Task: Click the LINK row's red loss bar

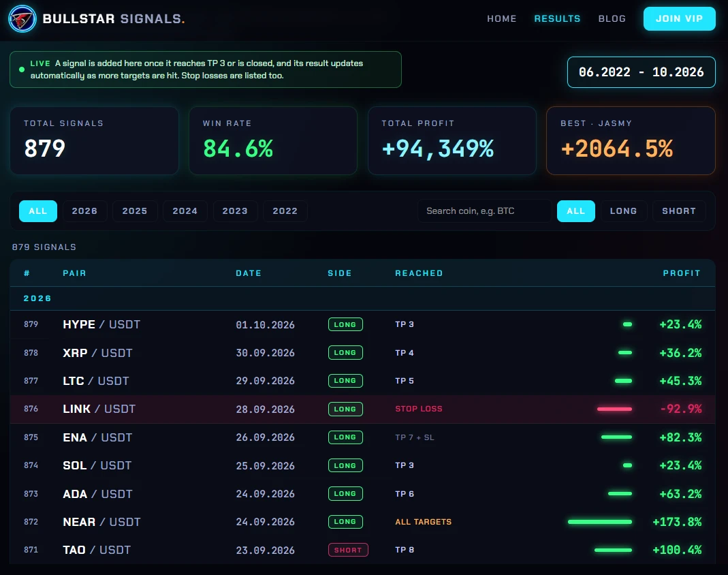Action: (614, 409)
